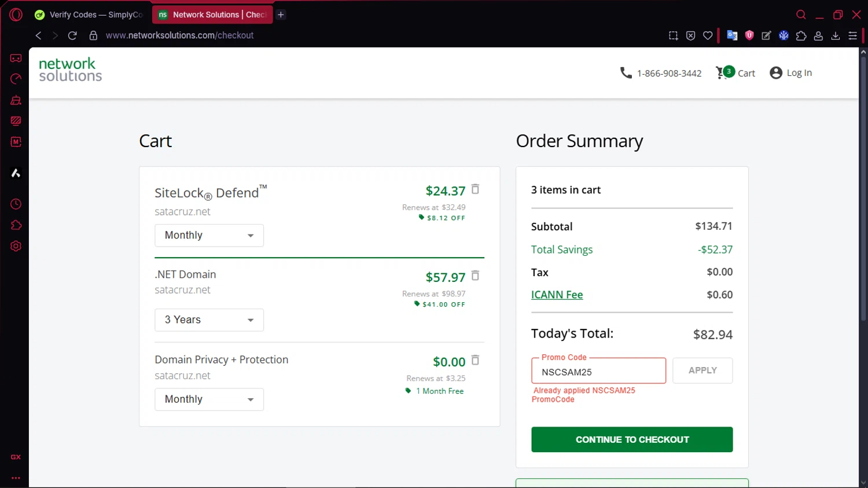
Task: Remove Domain Privacy + Protection item
Action: coord(475,360)
